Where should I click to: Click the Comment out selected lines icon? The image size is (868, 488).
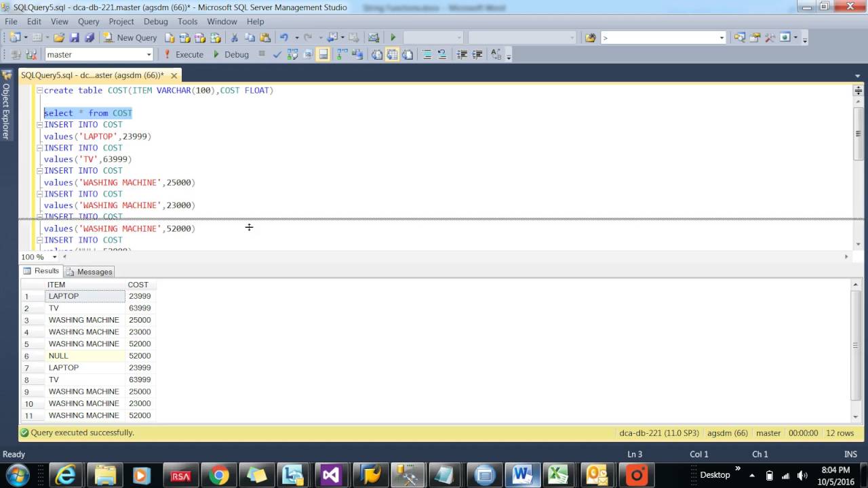(x=427, y=54)
